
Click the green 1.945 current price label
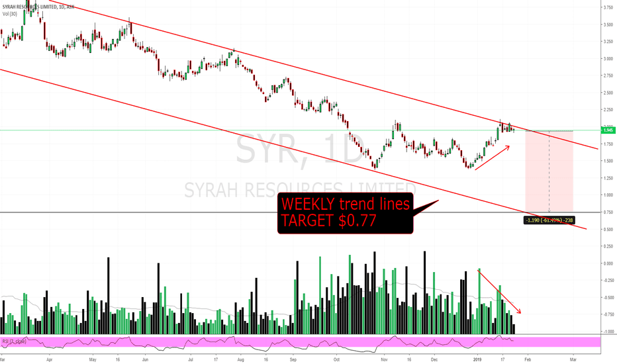[608, 130]
